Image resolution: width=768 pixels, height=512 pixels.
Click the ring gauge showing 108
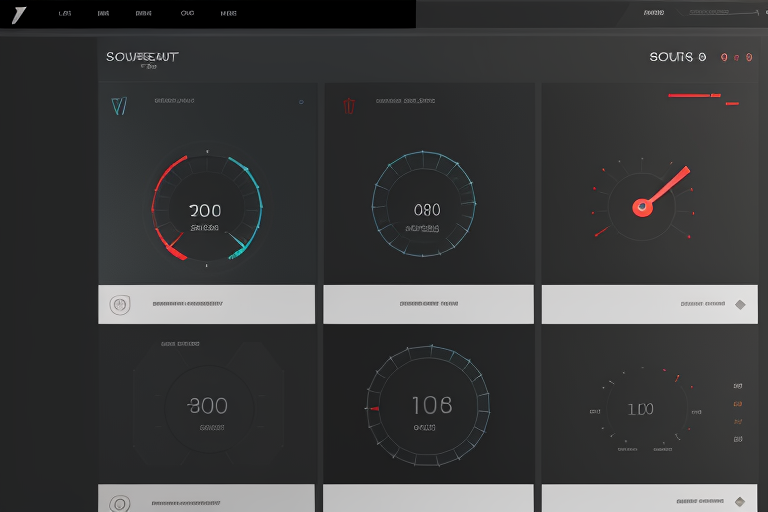430,406
